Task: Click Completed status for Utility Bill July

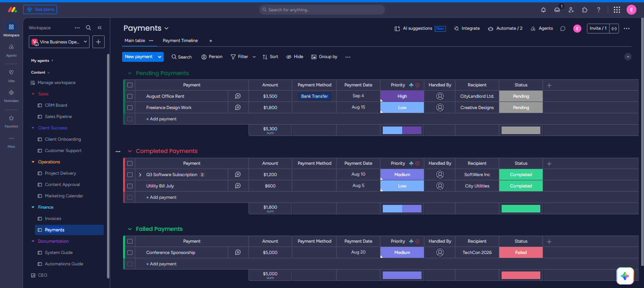Action: [x=521, y=186]
